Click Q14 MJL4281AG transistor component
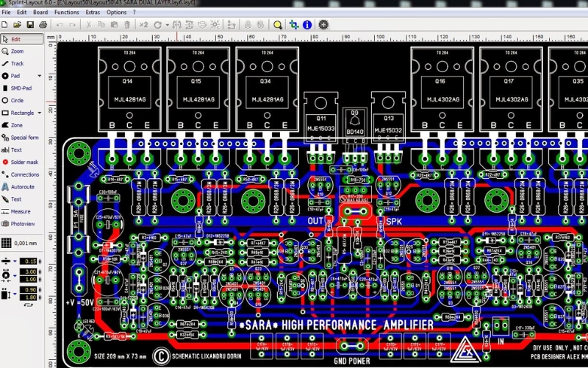Viewport: 588px width, 368px height. pos(130,89)
